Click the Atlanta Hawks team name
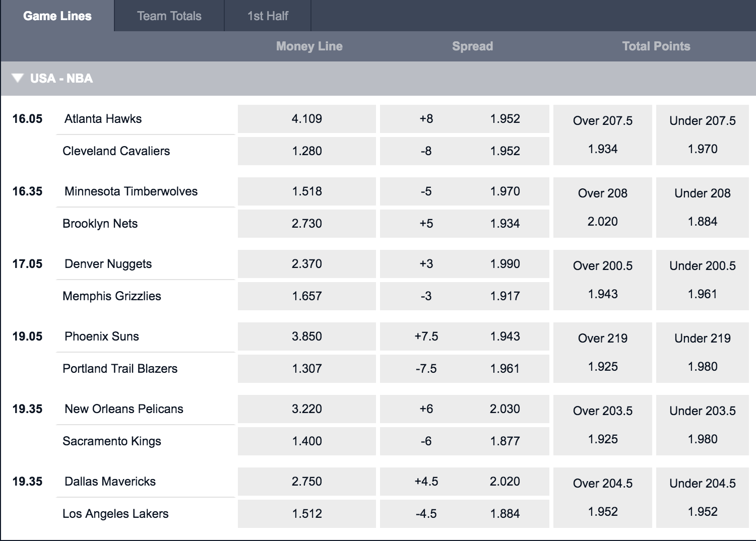The image size is (756, 541). click(103, 119)
